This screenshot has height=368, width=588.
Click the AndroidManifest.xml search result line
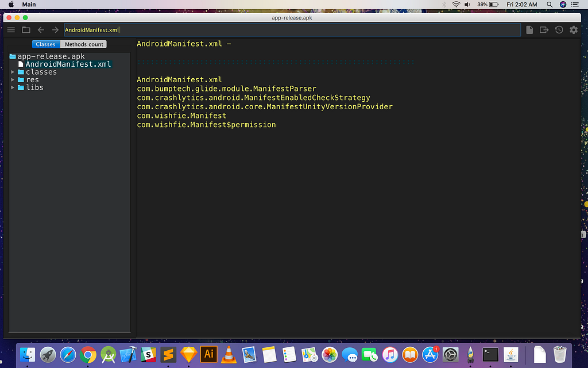point(179,79)
